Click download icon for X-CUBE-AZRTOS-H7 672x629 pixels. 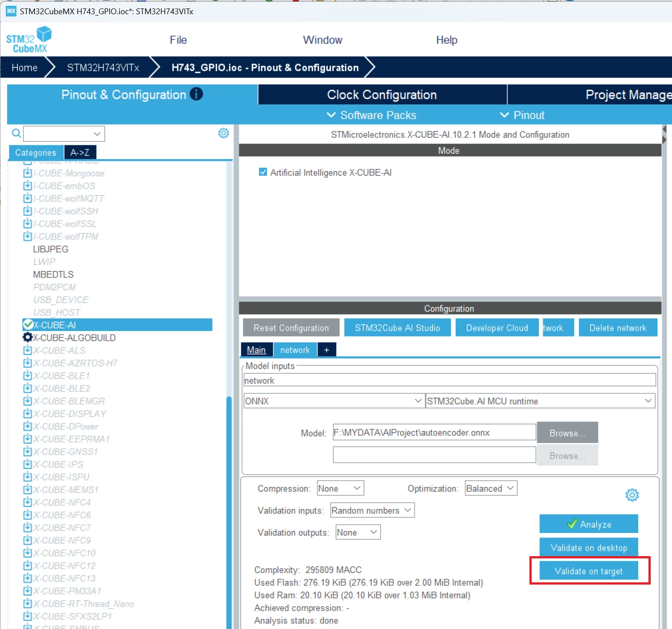[x=28, y=362]
